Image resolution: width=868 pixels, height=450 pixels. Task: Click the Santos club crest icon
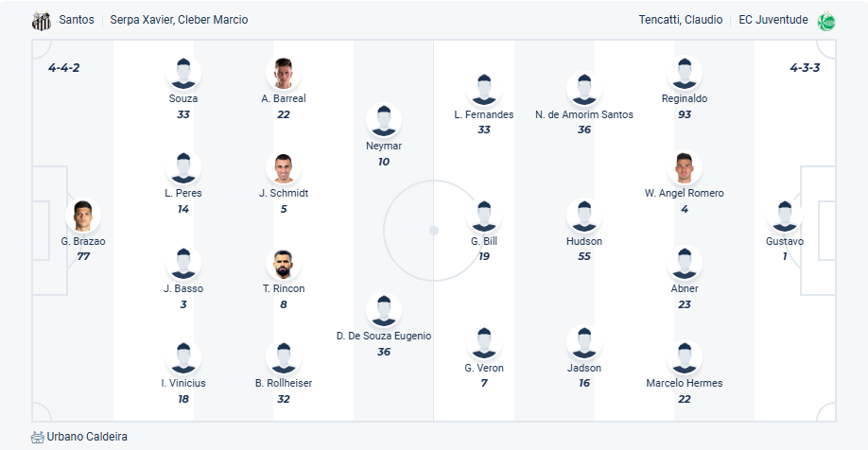[41, 20]
